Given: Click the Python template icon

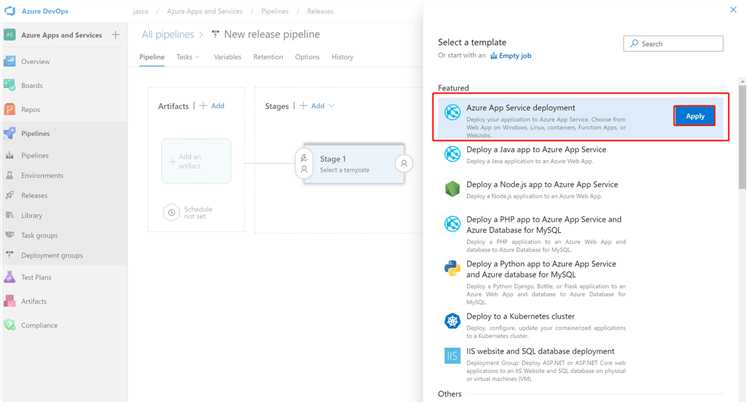Looking at the screenshot, I should pos(452,268).
